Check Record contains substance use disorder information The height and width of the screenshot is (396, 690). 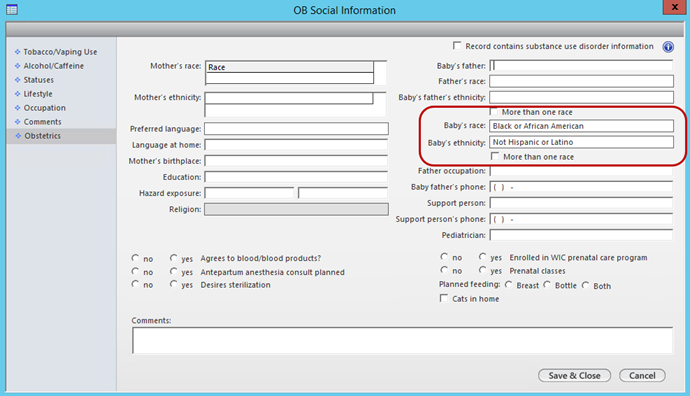click(x=457, y=46)
